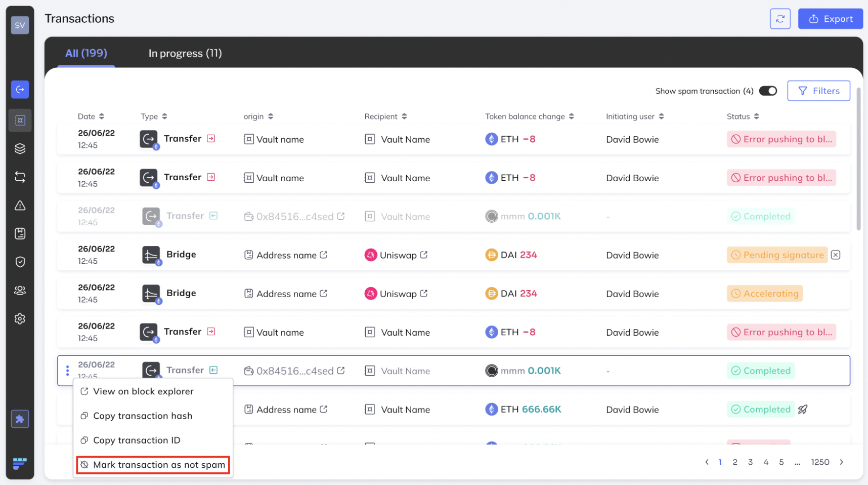Open the layers stack icon in sidebar

point(20,148)
